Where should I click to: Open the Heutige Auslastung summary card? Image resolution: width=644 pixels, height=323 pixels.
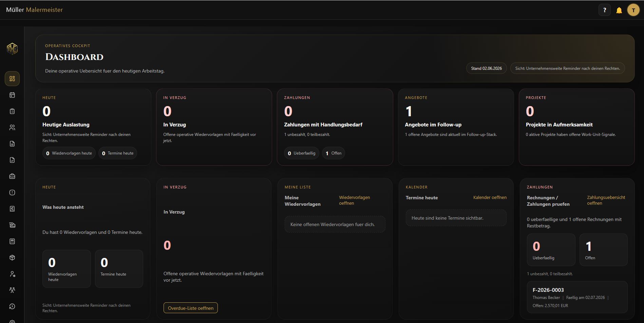(93, 127)
